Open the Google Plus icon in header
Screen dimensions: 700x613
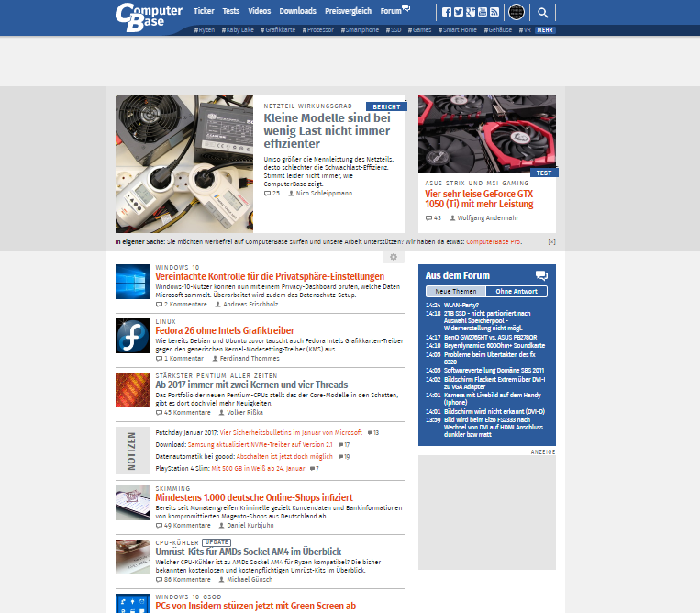[x=471, y=12]
